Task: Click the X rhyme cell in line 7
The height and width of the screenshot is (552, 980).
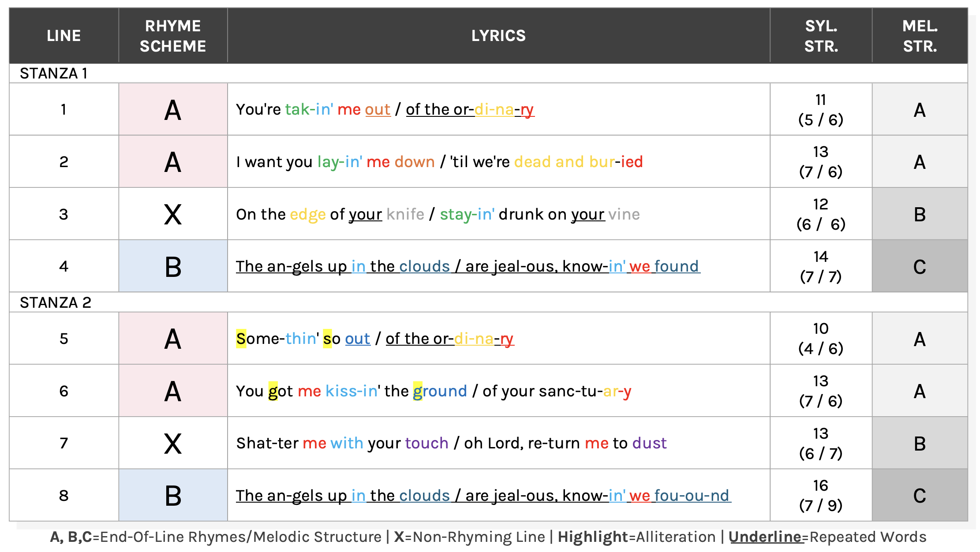Action: (x=173, y=443)
